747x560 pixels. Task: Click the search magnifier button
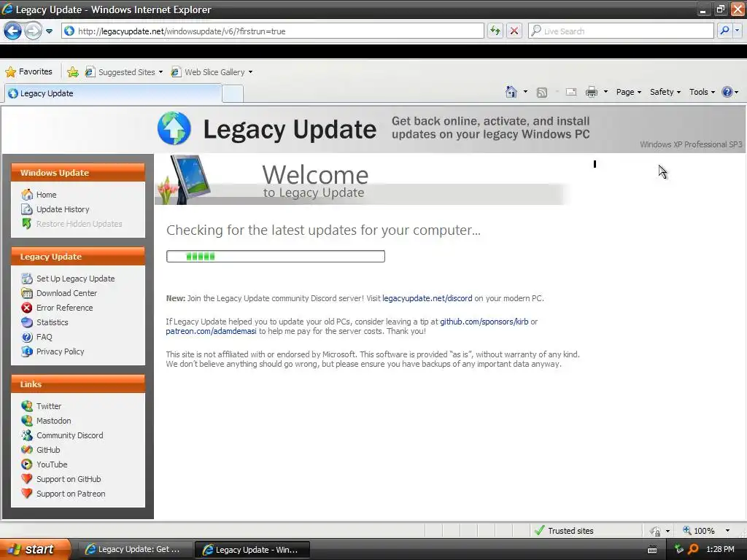tap(724, 31)
